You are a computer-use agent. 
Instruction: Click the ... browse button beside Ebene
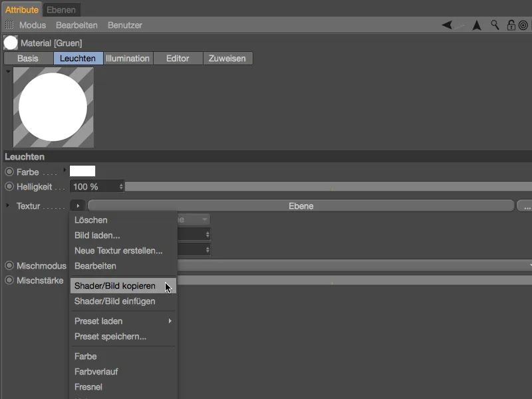point(525,205)
